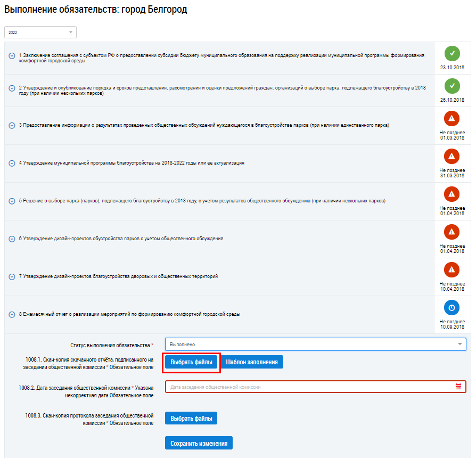The height and width of the screenshot is (458, 476).
Task: Click red warning icon in obligation 5 row
Action: tap(452, 194)
